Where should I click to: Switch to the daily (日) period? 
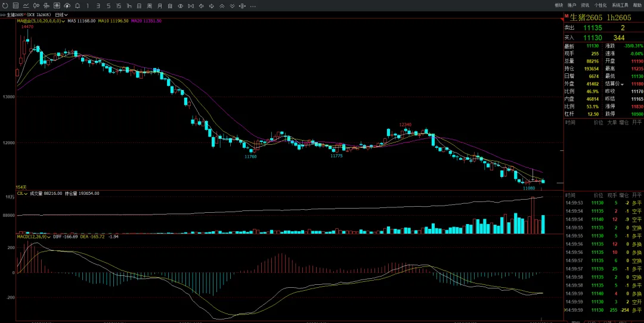(139, 6)
